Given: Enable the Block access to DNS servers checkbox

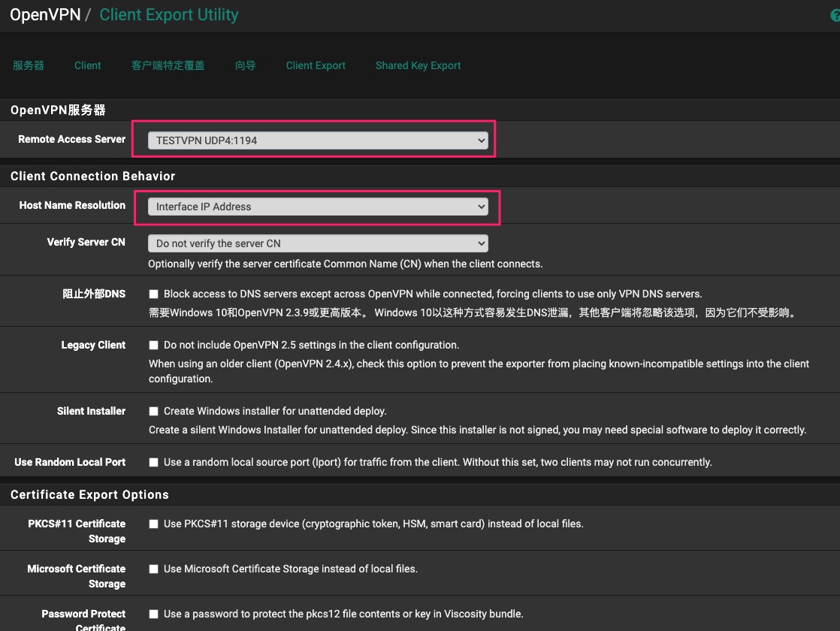Looking at the screenshot, I should (x=154, y=294).
